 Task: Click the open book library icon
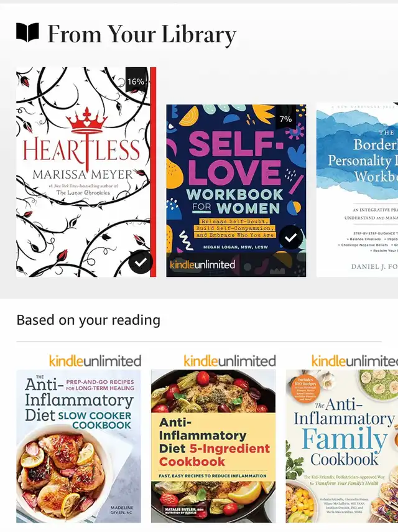27,32
